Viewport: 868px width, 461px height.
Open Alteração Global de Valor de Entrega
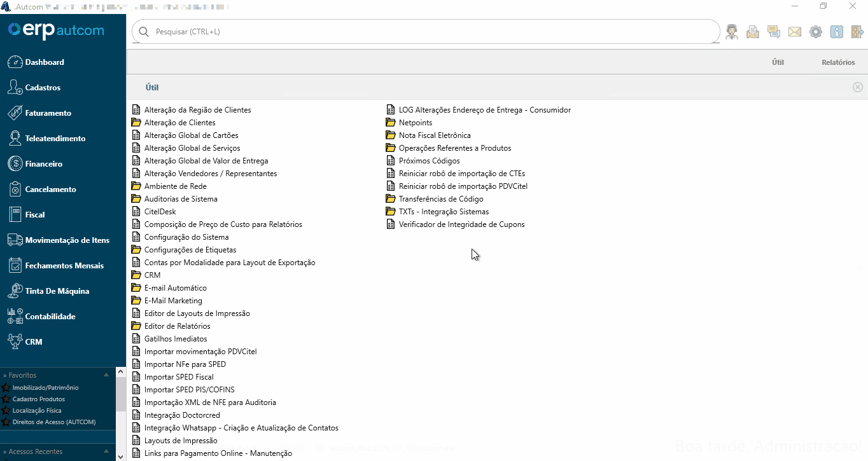click(x=206, y=161)
